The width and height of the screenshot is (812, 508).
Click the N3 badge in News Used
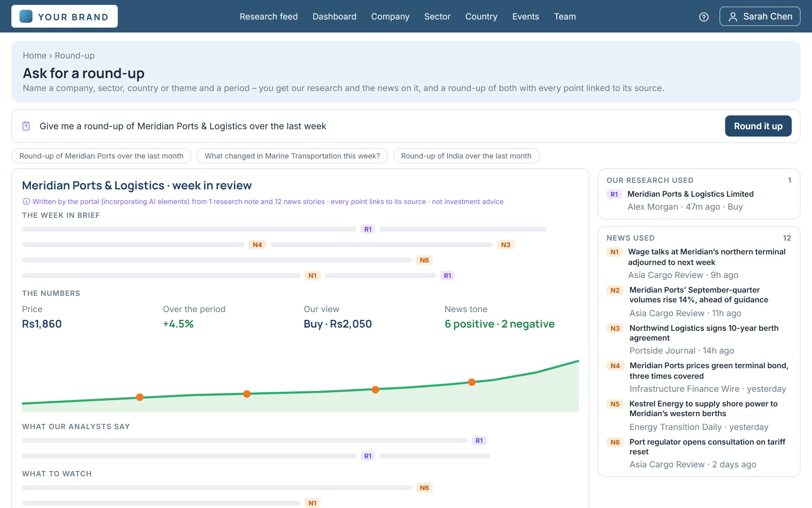click(x=615, y=328)
